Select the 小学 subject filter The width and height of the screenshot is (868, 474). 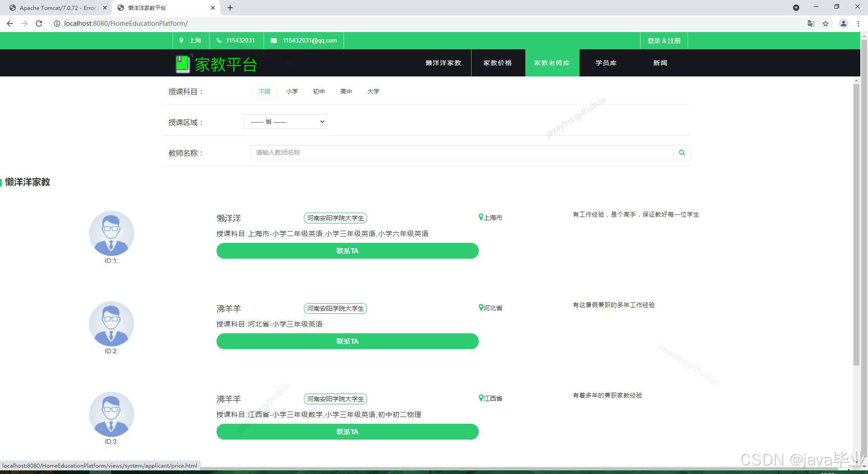292,91
